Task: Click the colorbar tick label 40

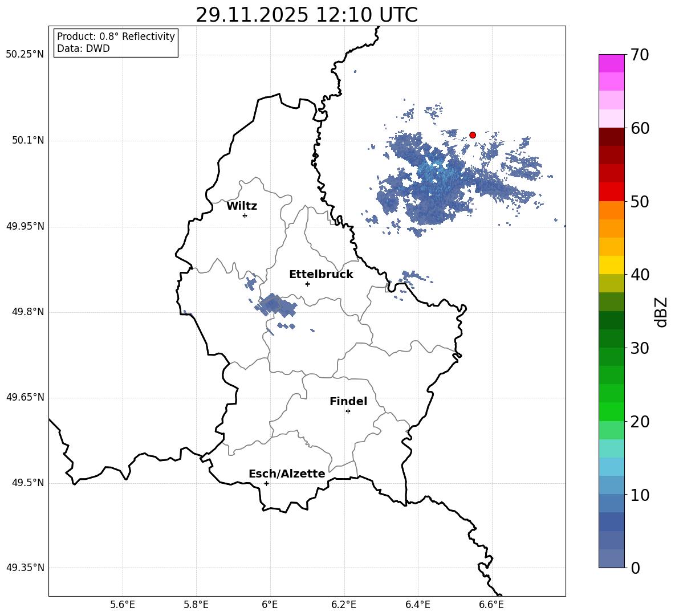Action: pos(640,275)
